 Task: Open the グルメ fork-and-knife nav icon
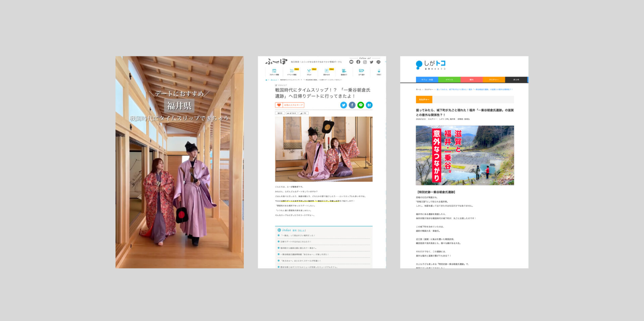[x=309, y=71]
